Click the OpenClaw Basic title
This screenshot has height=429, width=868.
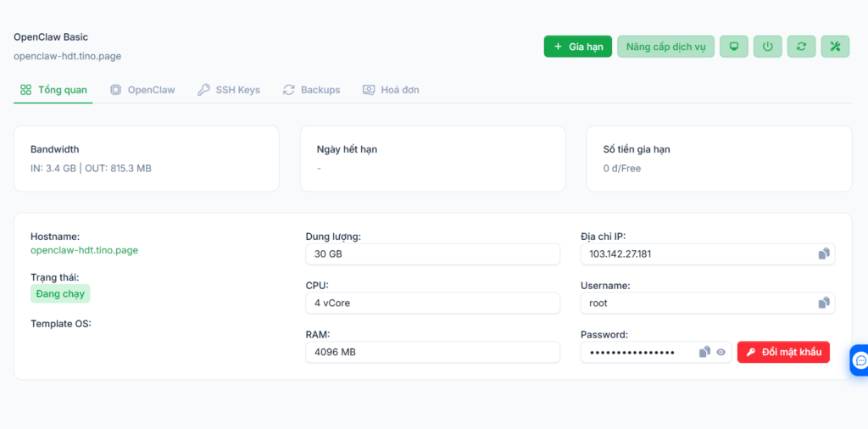(51, 37)
